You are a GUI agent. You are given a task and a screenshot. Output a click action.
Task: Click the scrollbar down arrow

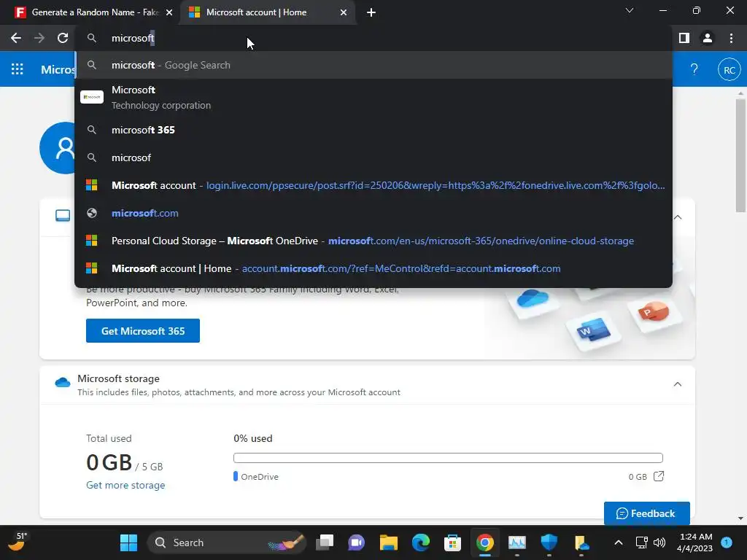[x=740, y=518]
